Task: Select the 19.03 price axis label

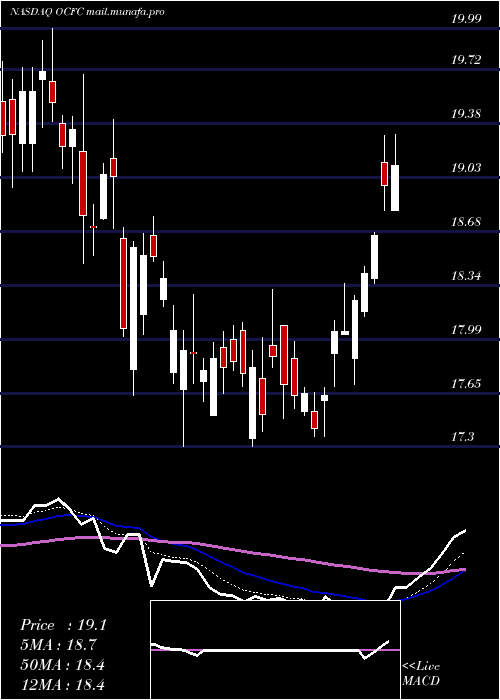Action: (x=466, y=167)
